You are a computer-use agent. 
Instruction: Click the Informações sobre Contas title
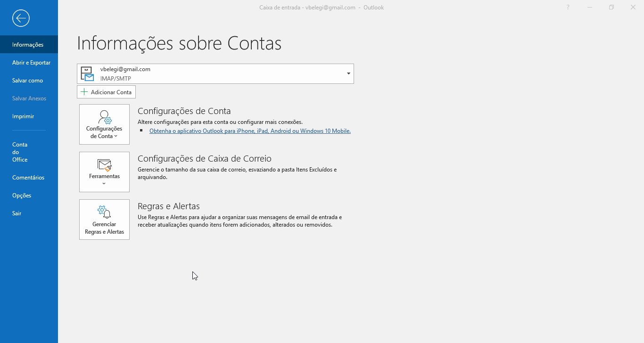179,43
